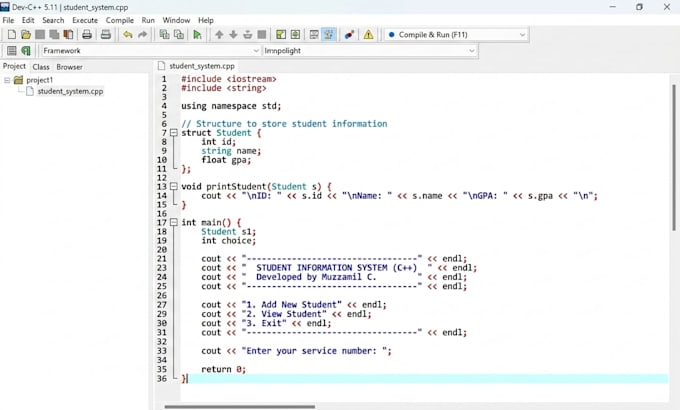Click the close file book icon
This screenshot has width=680, height=410.
coord(68,35)
